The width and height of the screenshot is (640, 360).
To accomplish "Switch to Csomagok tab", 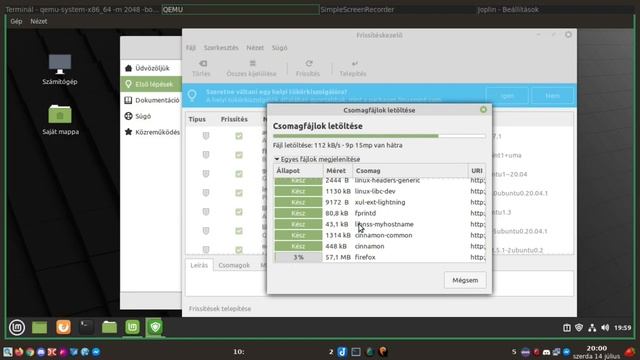I will coord(234,265).
